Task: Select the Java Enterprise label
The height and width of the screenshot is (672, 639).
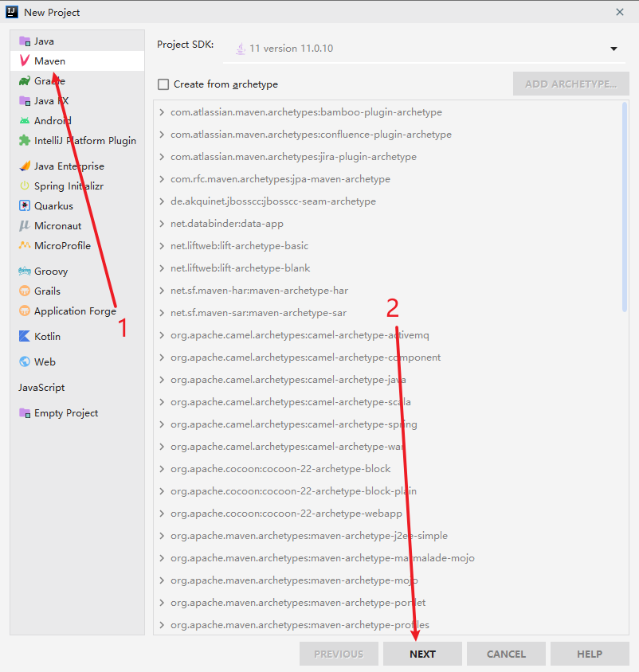Action: (69, 166)
